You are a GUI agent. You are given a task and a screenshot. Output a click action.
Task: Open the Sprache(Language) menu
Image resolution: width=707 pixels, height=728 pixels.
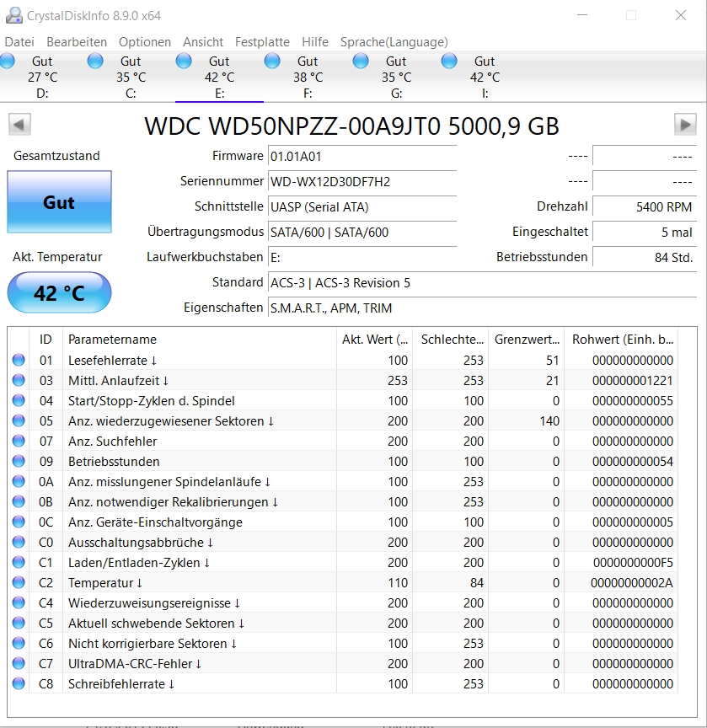click(x=394, y=42)
